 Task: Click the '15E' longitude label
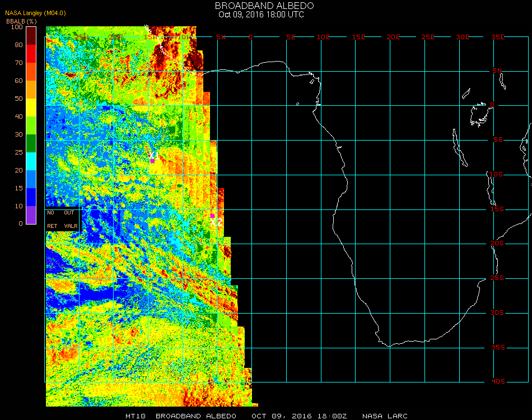click(x=358, y=37)
